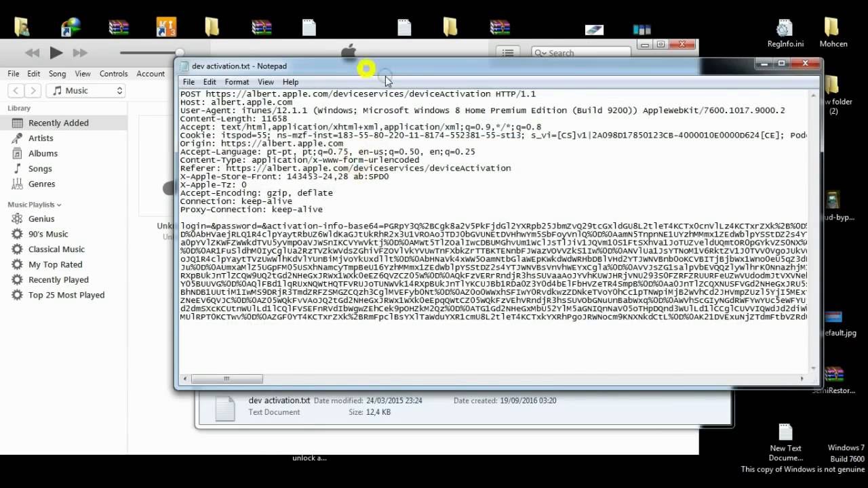
Task: Click the Songs note icon
Action: point(17,168)
